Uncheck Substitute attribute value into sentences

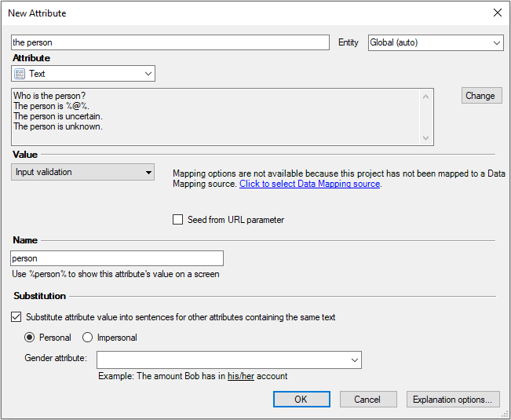click(x=16, y=317)
